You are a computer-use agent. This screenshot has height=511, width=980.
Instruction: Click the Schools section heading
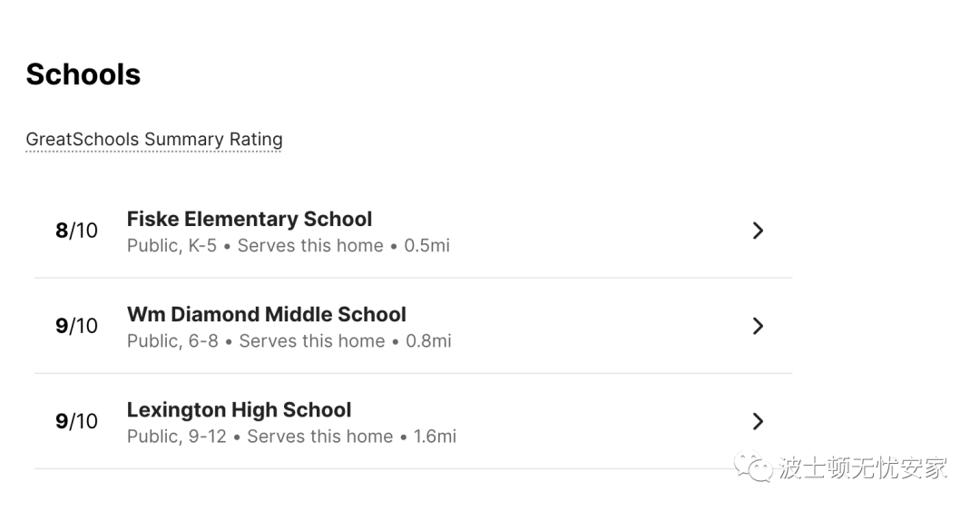(83, 74)
